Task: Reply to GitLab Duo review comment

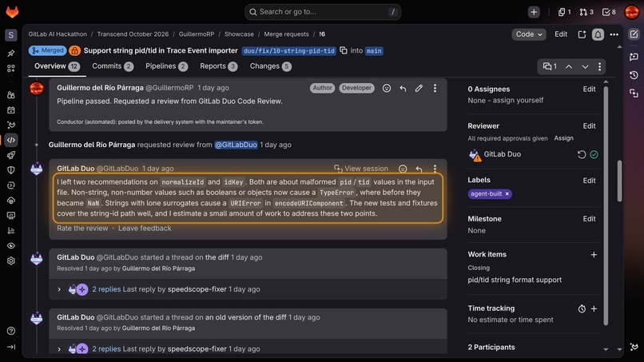Action: coord(419,169)
